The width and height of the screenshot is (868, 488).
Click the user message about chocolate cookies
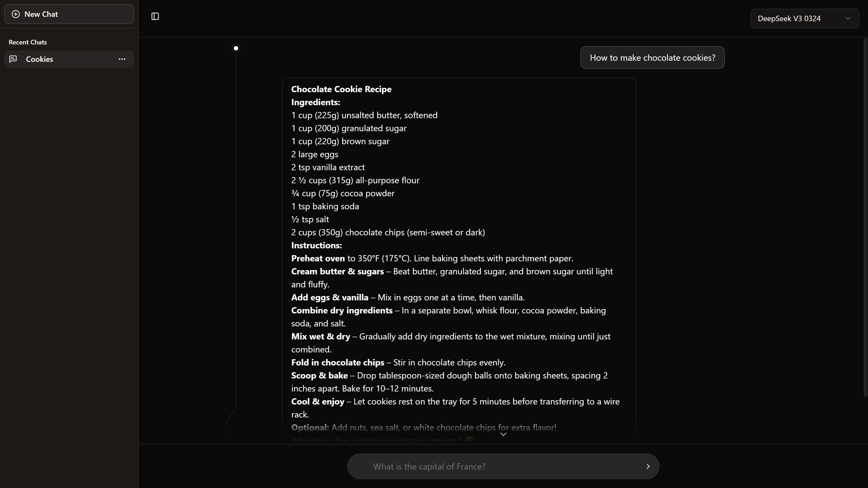tap(652, 57)
